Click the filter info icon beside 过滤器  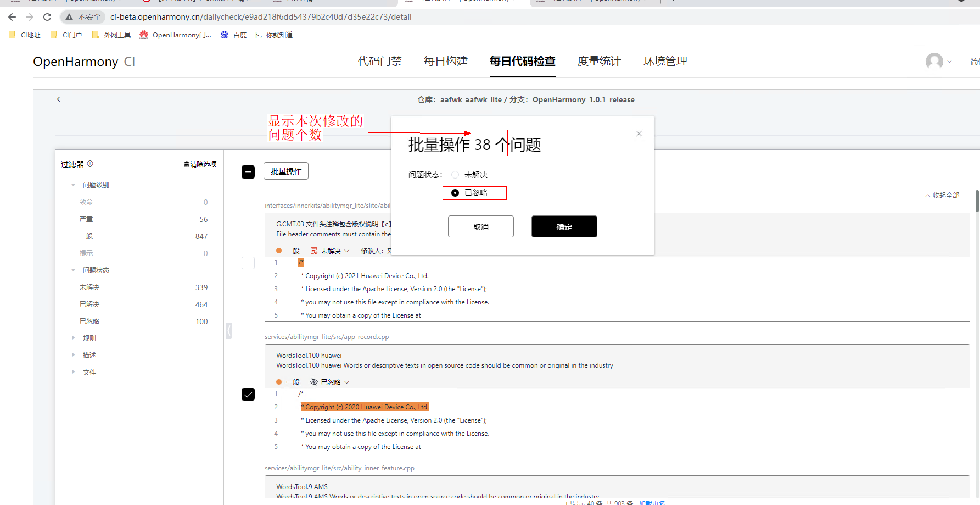pyautogui.click(x=91, y=164)
